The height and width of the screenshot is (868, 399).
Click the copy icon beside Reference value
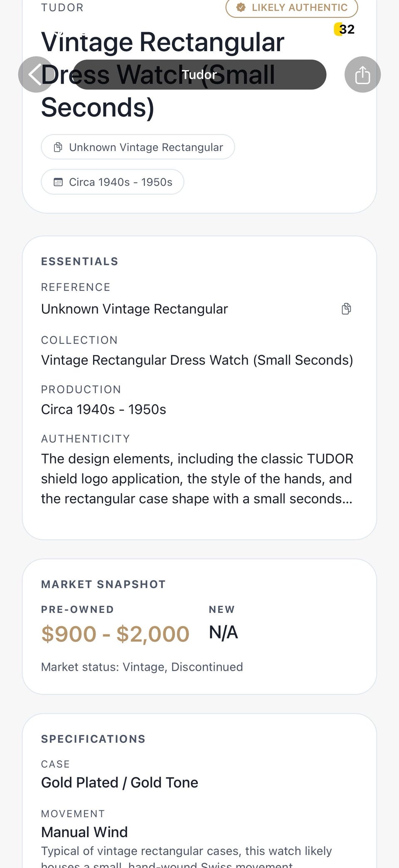[346, 309]
